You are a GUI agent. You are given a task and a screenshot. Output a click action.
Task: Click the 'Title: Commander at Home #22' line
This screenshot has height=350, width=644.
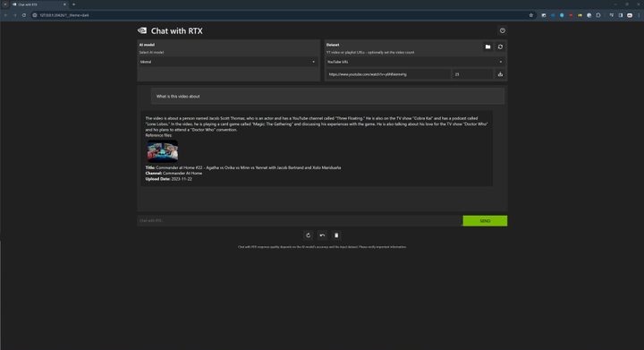243,167
